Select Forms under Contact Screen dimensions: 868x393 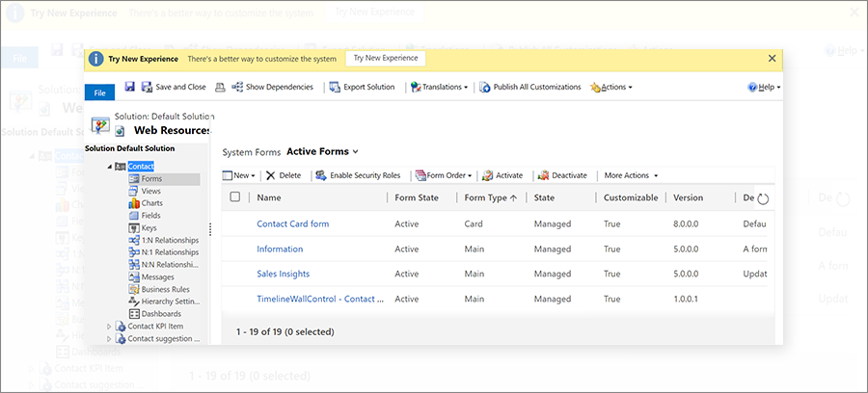click(x=151, y=179)
